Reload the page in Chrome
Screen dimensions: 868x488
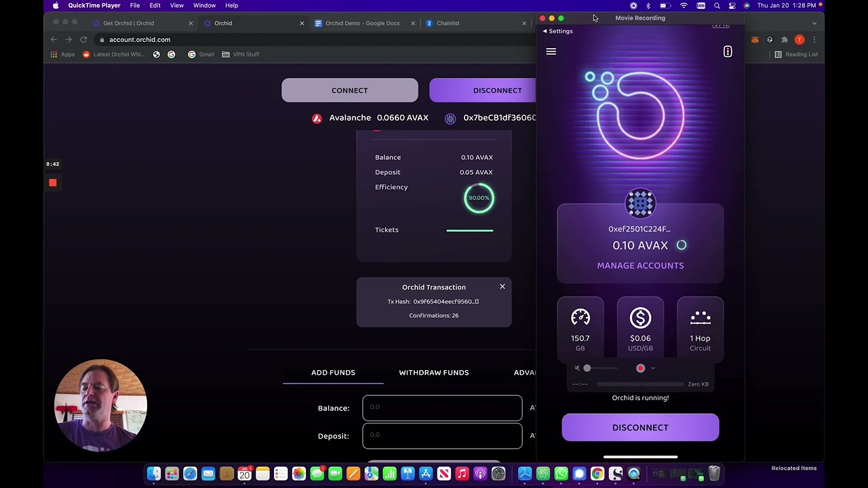83,39
